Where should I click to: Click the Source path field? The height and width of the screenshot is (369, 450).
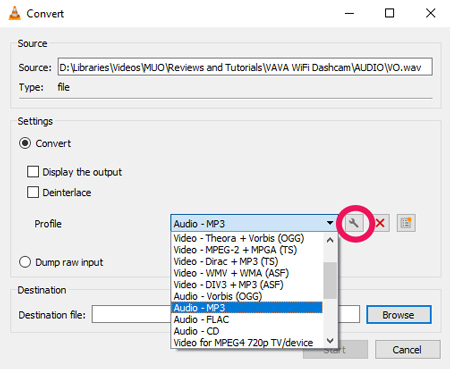coord(245,67)
